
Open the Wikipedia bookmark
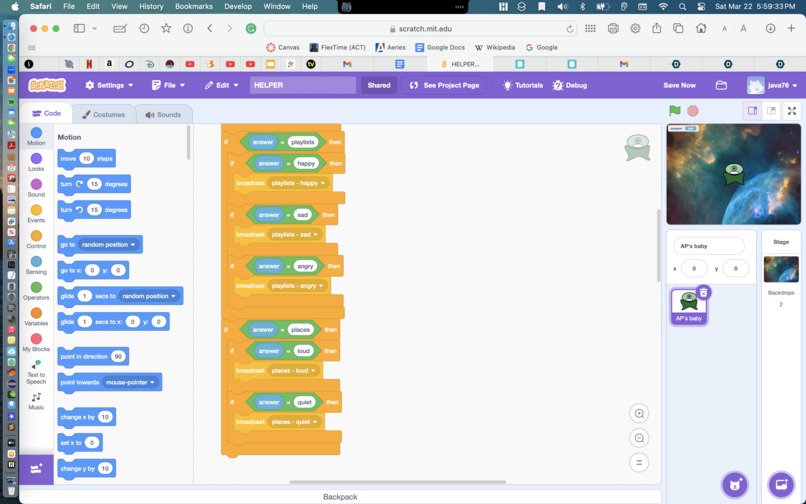coord(494,47)
